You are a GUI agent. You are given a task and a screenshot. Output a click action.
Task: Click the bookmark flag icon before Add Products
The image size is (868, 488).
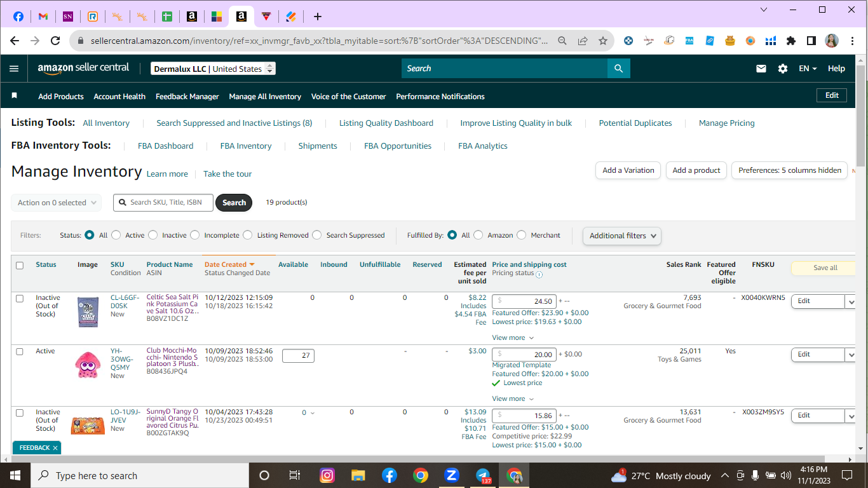point(15,96)
